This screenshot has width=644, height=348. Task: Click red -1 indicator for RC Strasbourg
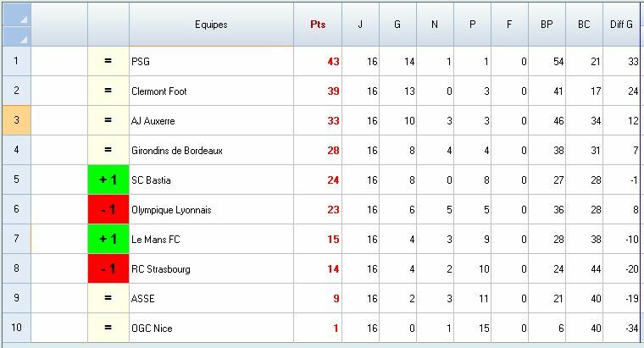point(108,269)
